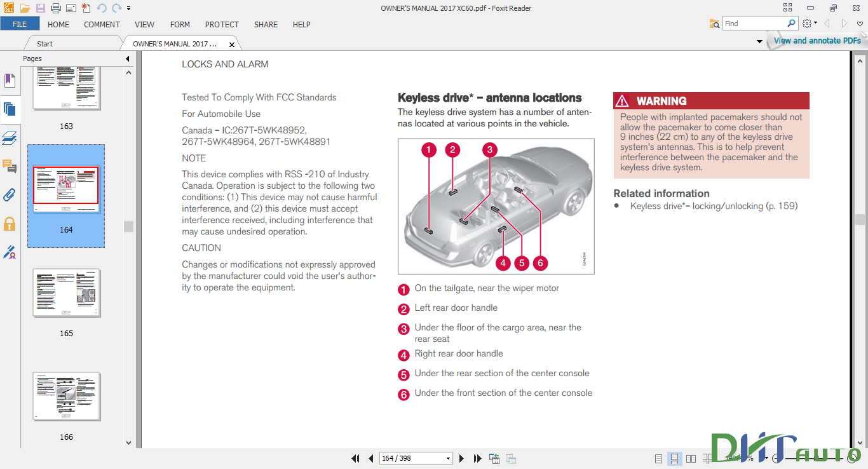This screenshot has width=868, height=469.
Task: Open the Customize Quick Access Toolbar dropdown
Action: coord(129,9)
